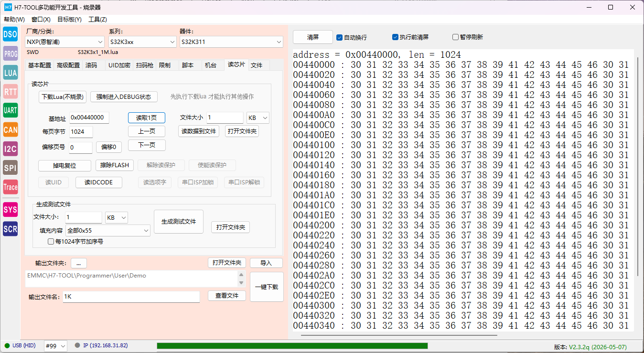The height and width of the screenshot is (353, 644).
Task: Open the LUA sidebar icon
Action: pyautogui.click(x=11, y=73)
